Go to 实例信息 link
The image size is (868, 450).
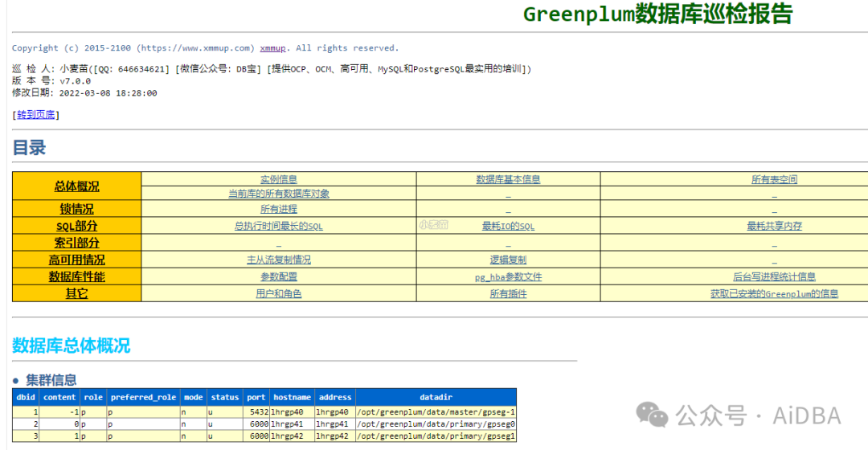(x=278, y=179)
